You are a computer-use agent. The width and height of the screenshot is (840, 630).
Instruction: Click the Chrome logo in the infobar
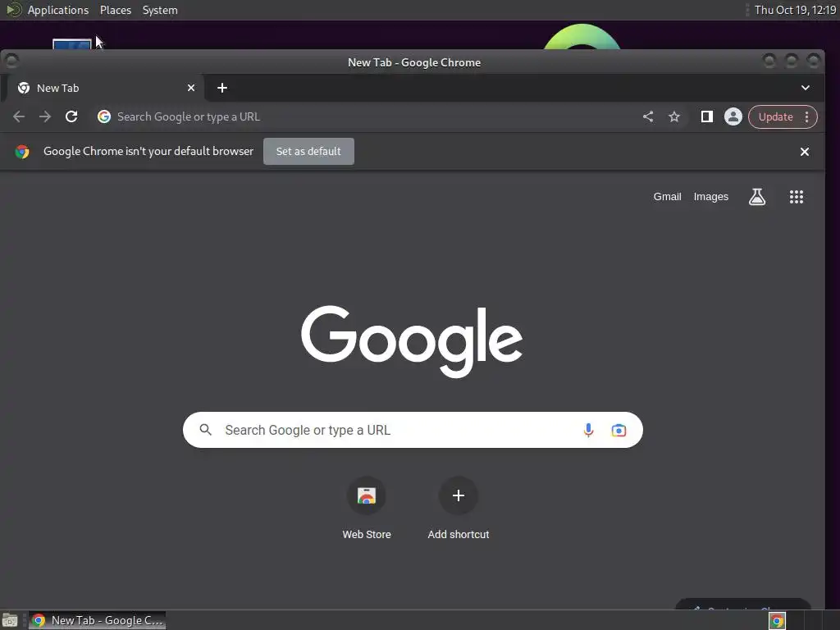22,152
